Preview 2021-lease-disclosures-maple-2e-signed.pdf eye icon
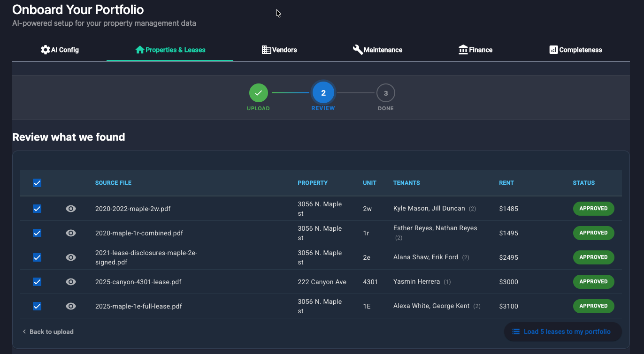644x354 pixels. click(x=71, y=257)
